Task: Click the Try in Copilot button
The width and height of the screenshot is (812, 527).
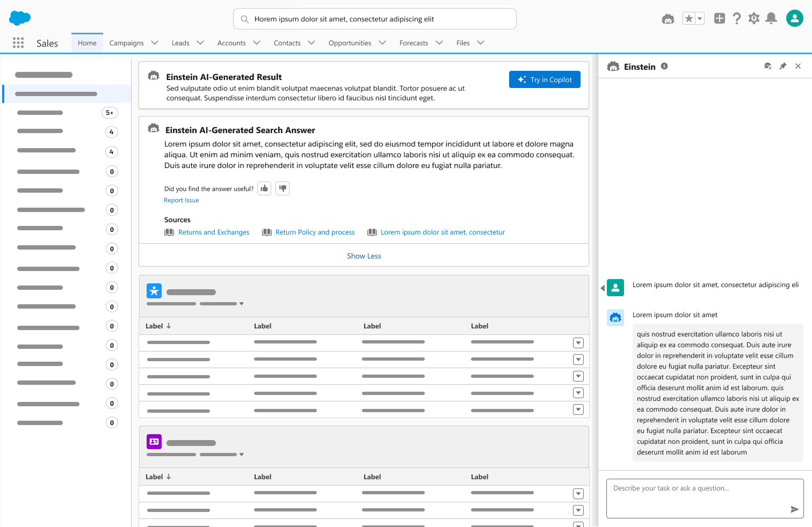Action: [545, 79]
